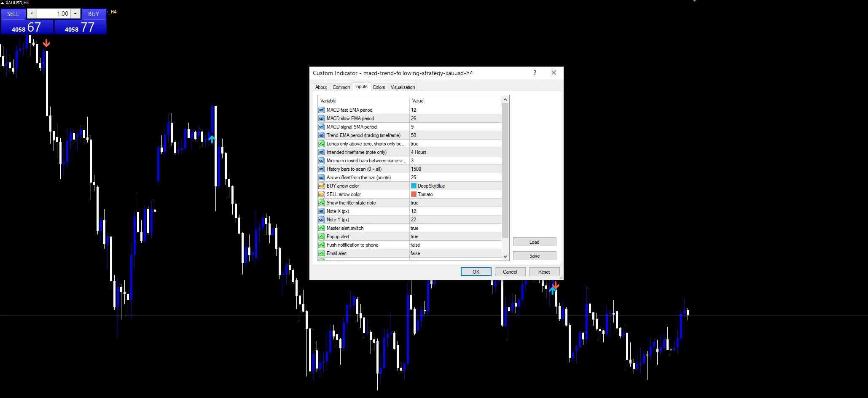
Task: Edit MACD fast EMA period value 12
Action: point(456,110)
